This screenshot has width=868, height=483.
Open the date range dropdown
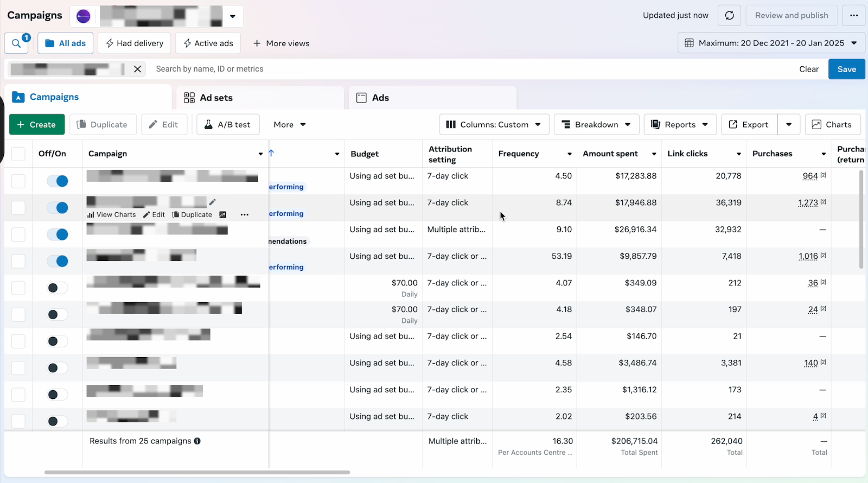tap(771, 43)
